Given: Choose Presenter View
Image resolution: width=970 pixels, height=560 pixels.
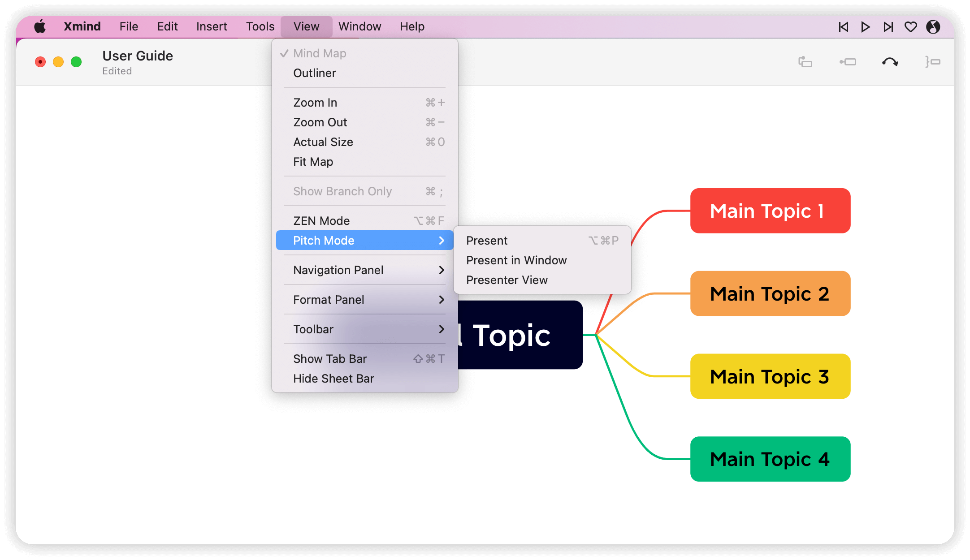Looking at the screenshot, I should coord(542,280).
